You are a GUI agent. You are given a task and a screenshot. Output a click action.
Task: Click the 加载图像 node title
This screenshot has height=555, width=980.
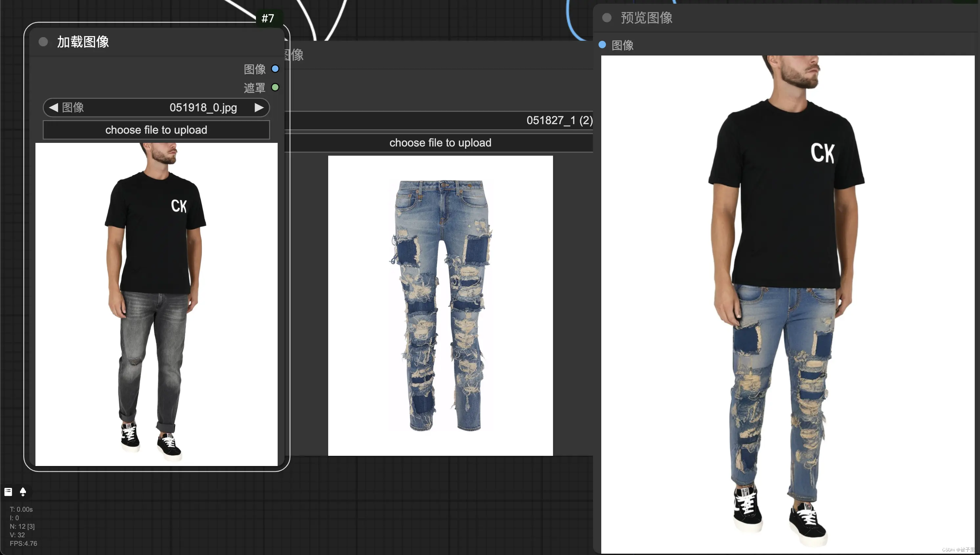[x=83, y=42]
